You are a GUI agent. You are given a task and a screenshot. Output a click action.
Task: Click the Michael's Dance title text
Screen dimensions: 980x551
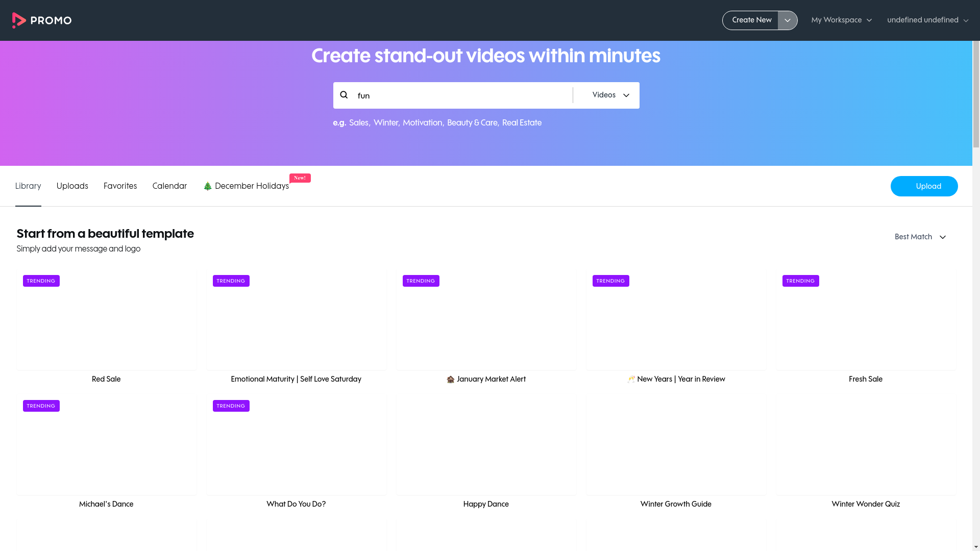106,504
